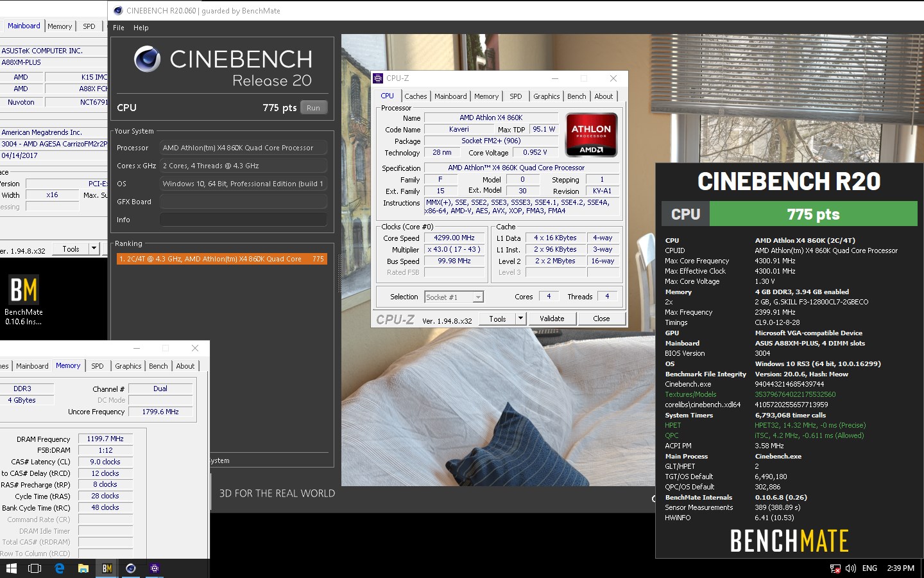Open the Socket #1 selection dropdown
Image resolution: width=924 pixels, height=578 pixels.
[454, 297]
